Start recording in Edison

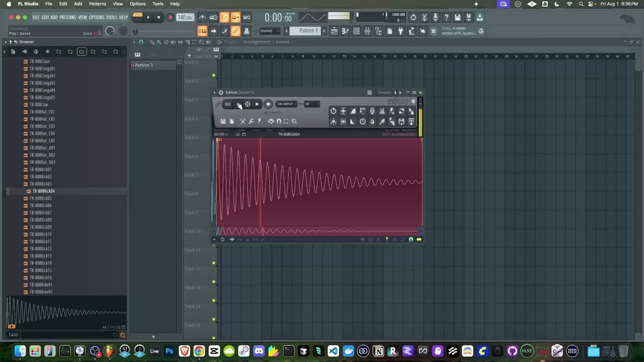(268, 104)
